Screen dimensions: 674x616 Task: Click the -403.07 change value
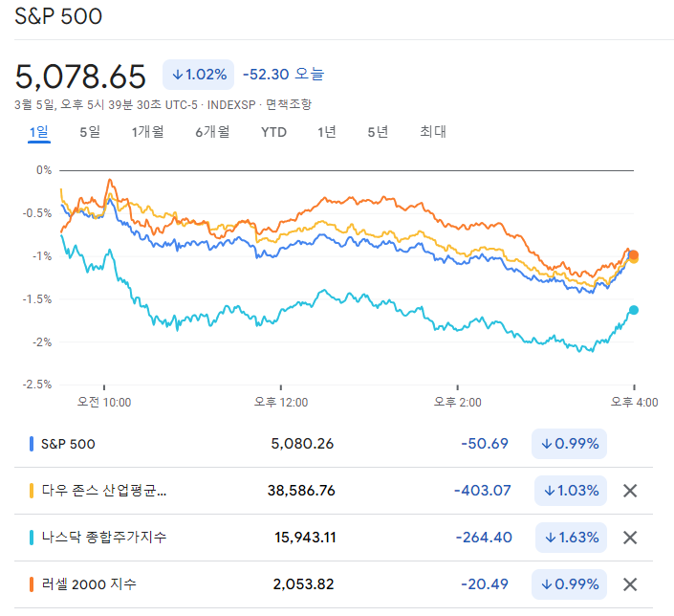pos(482,491)
